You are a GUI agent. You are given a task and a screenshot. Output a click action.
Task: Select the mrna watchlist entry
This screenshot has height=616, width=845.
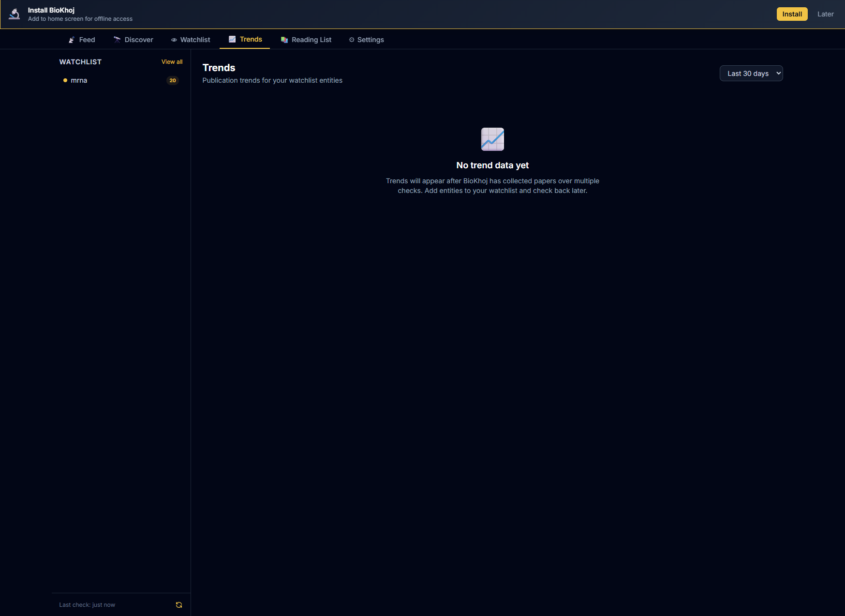pyautogui.click(x=79, y=80)
